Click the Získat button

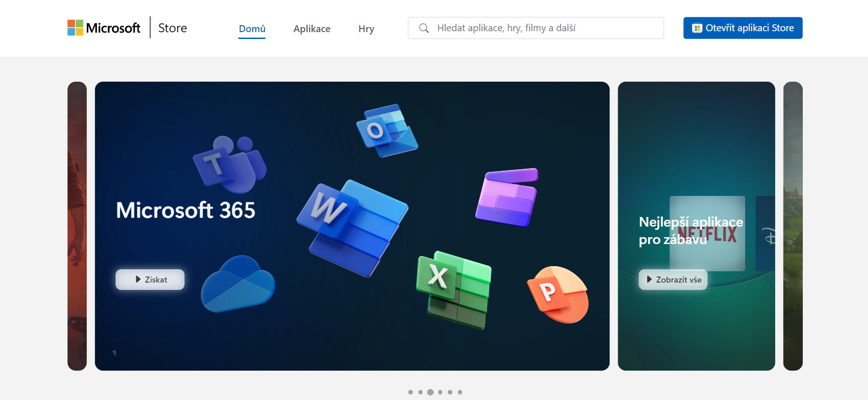click(x=150, y=279)
